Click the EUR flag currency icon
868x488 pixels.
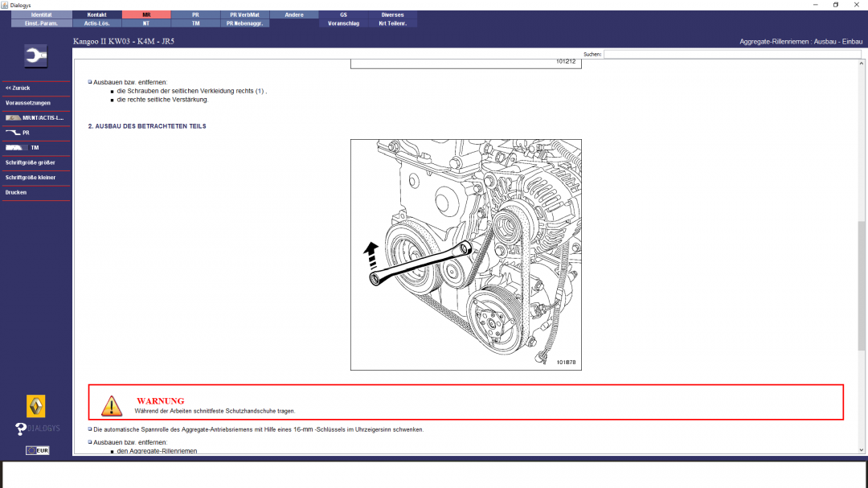point(37,450)
